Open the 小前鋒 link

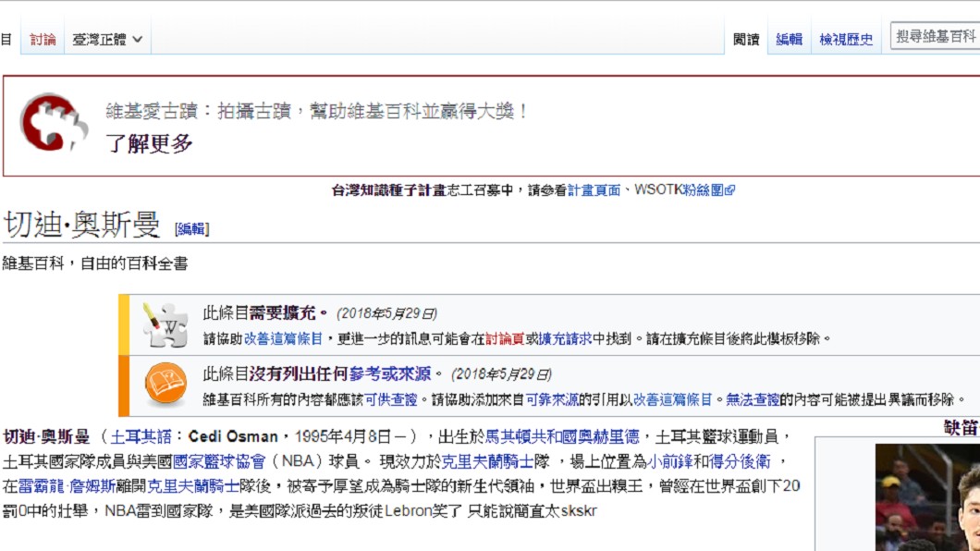[669, 461]
